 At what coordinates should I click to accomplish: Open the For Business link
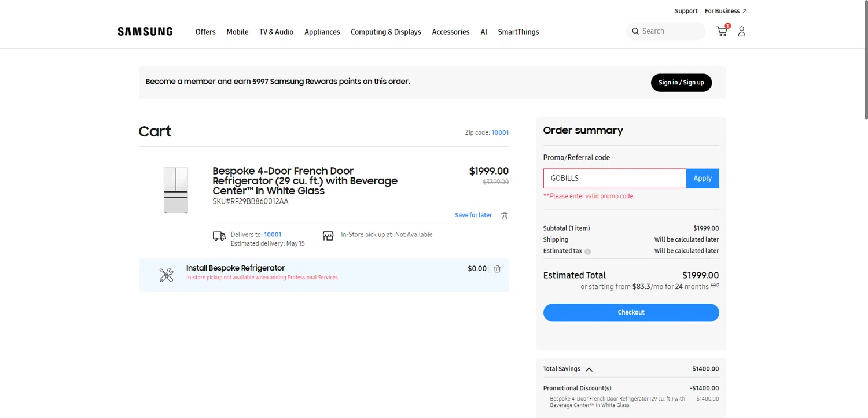pos(726,11)
